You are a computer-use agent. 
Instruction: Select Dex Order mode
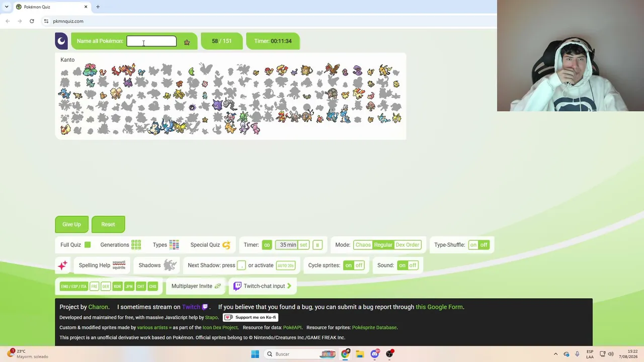[407, 245]
